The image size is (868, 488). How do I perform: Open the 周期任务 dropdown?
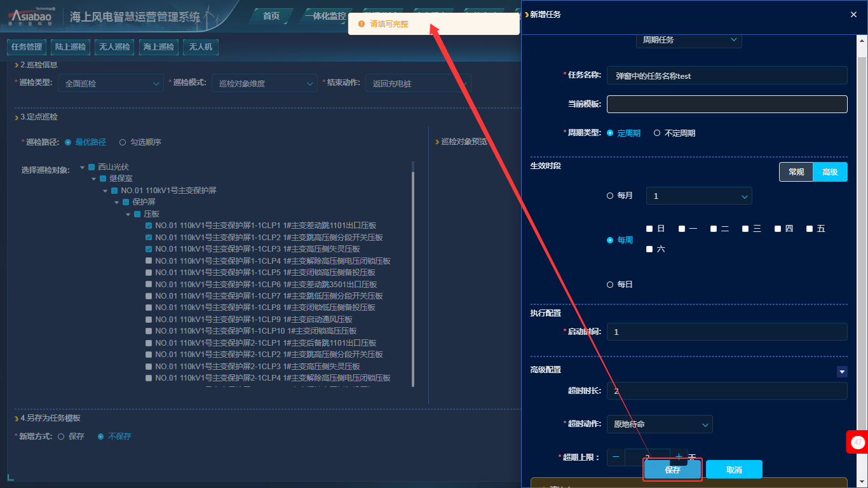688,40
